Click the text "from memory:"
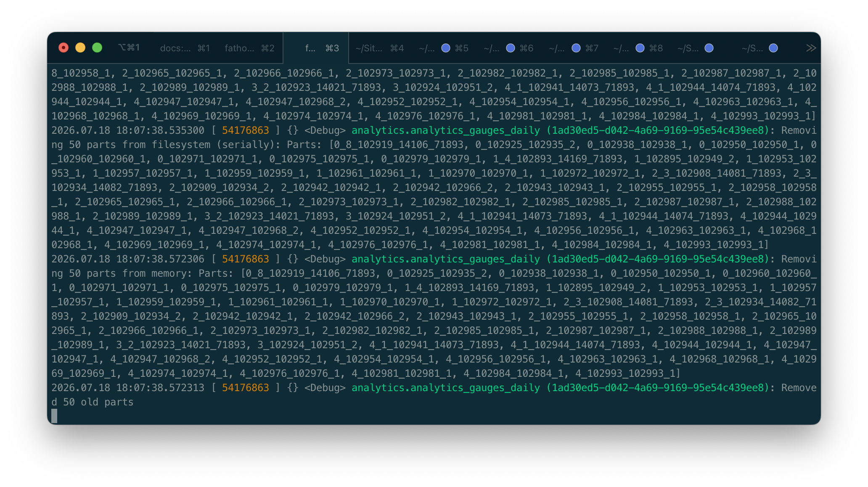 coord(157,273)
